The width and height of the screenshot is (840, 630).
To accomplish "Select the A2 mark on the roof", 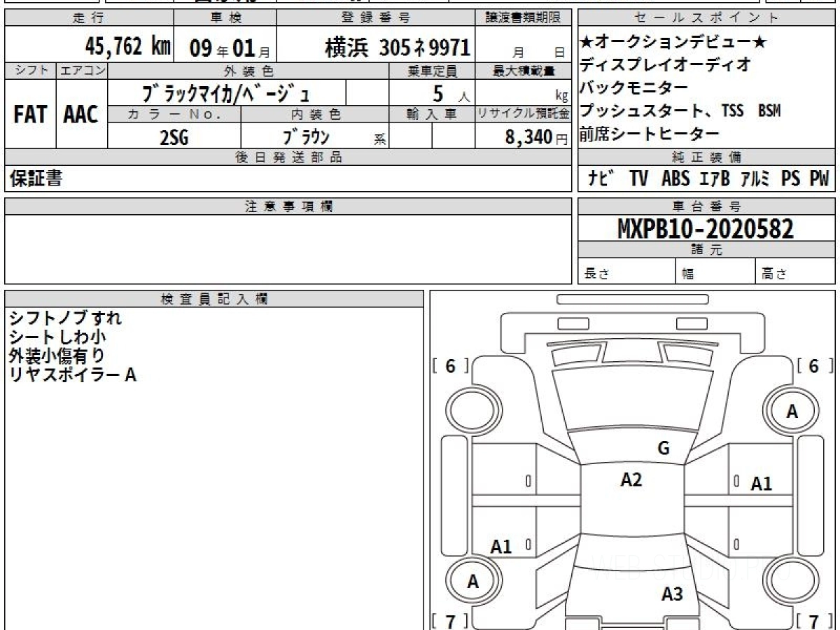I will pyautogui.click(x=631, y=479).
